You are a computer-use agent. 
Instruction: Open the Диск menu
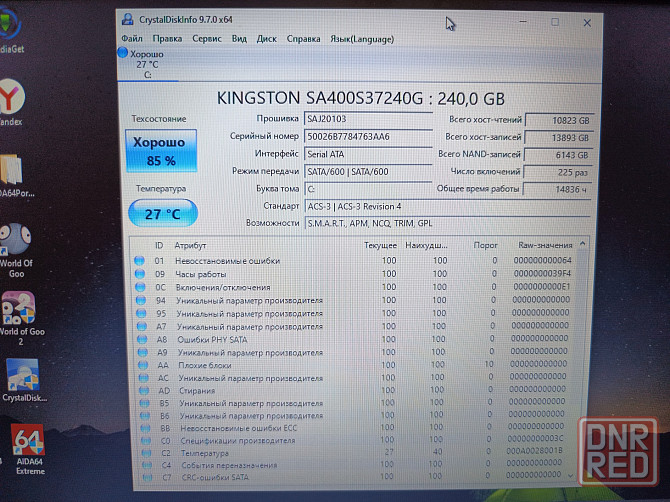tap(267, 39)
